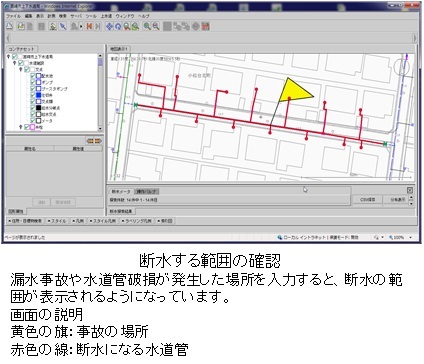
Task: Switch to the 操作バルブ tab
Action: [146, 191]
